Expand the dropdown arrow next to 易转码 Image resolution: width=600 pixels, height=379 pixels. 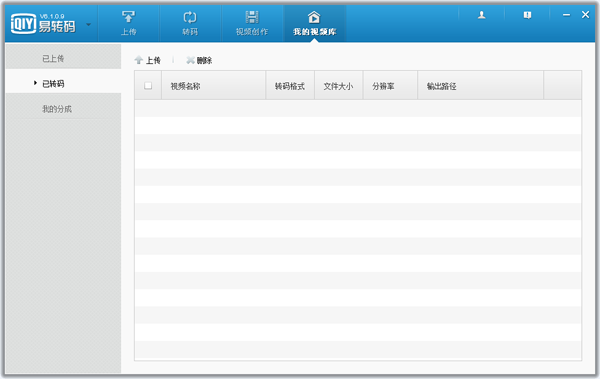tap(88, 25)
